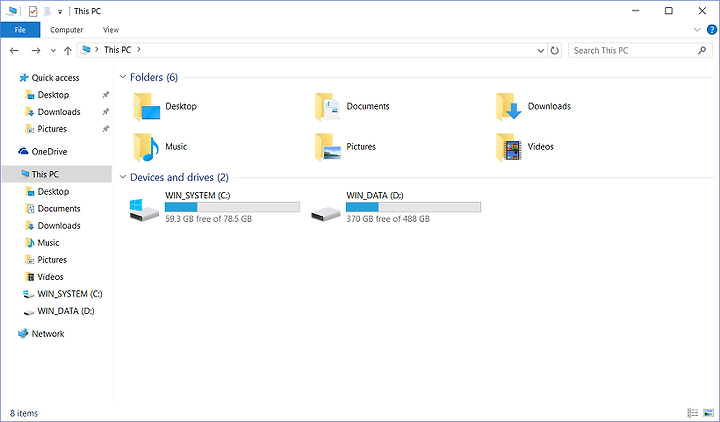
Task: Click the Forward navigation arrow
Action: click(x=36, y=51)
